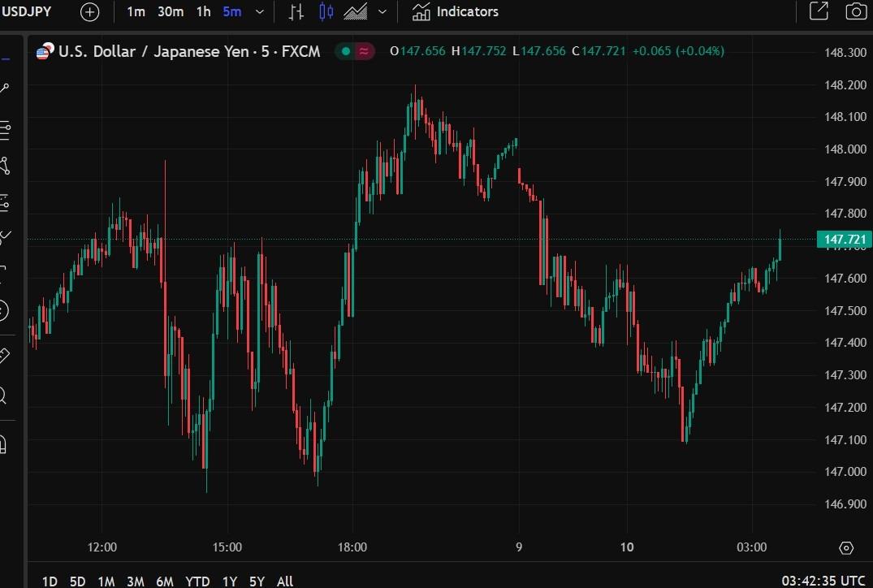Show All available data range

(284, 582)
